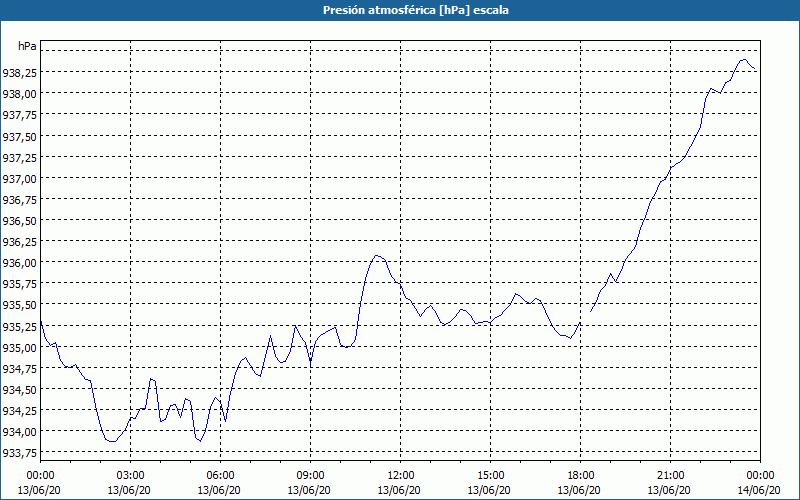Click the 13/06/20 date under 21:00
The height and width of the screenshot is (500, 800).
click(669, 490)
